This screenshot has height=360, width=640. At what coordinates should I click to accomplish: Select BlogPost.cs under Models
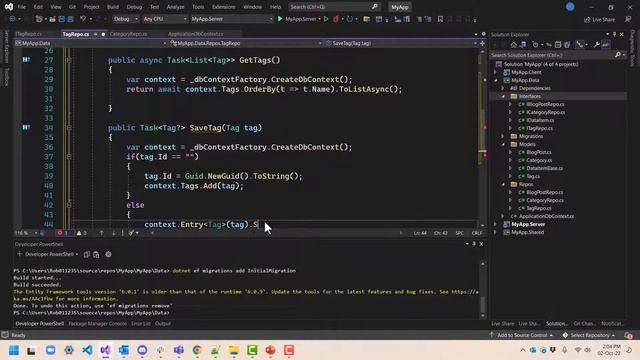(x=539, y=152)
